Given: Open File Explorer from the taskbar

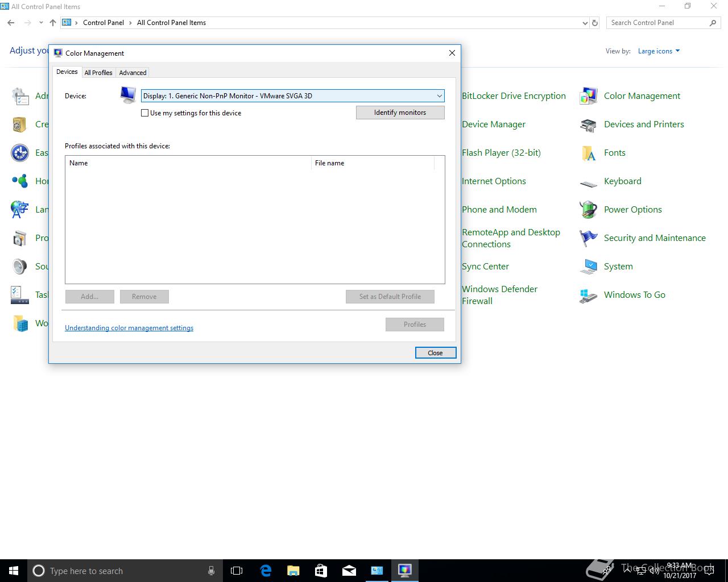Looking at the screenshot, I should 293,571.
